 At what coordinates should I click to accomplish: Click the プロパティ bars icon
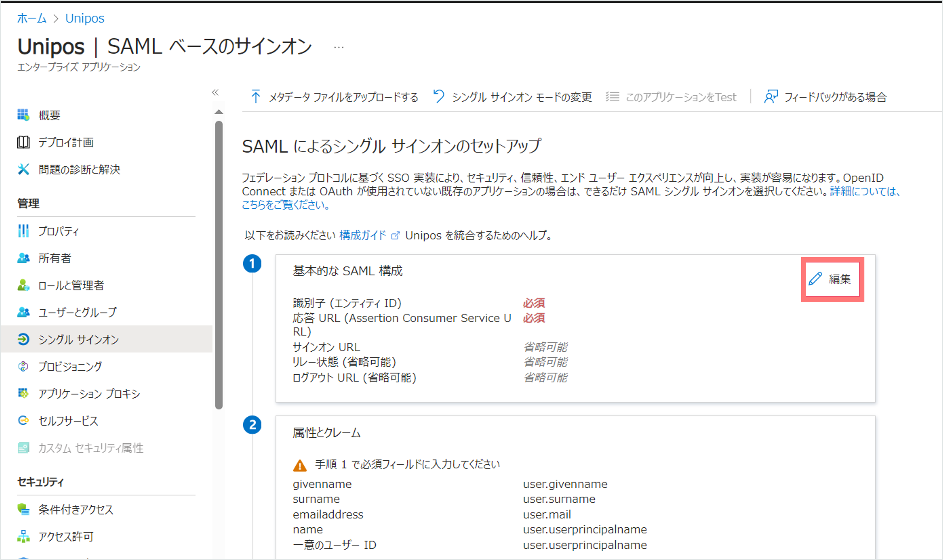(23, 231)
